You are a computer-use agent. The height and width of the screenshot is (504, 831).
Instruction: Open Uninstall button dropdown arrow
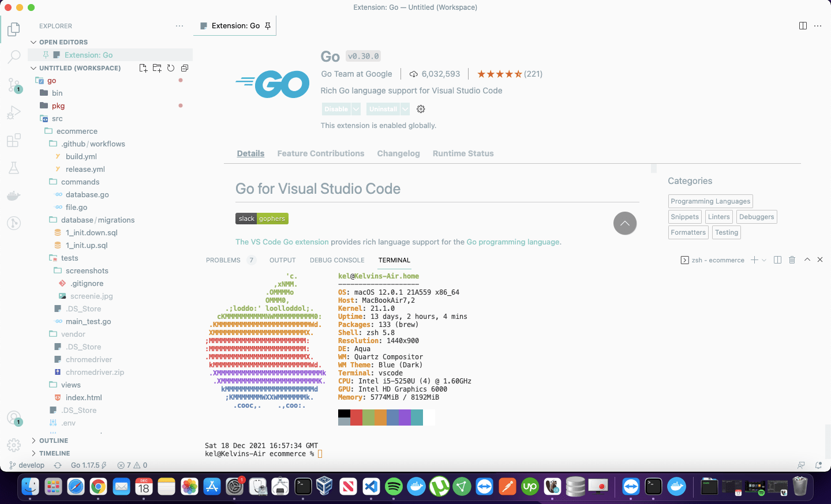[405, 109]
